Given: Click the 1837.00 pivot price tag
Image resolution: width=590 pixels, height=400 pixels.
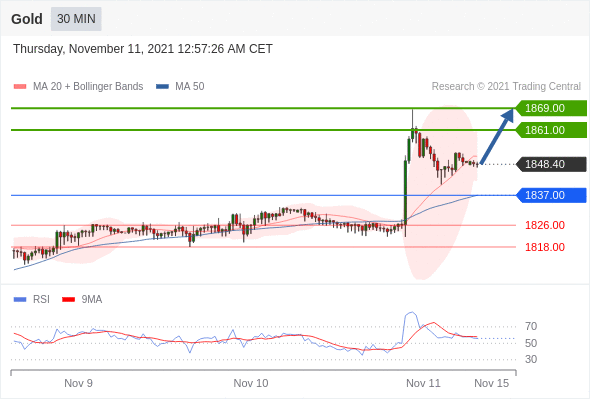Looking at the screenshot, I should [551, 195].
